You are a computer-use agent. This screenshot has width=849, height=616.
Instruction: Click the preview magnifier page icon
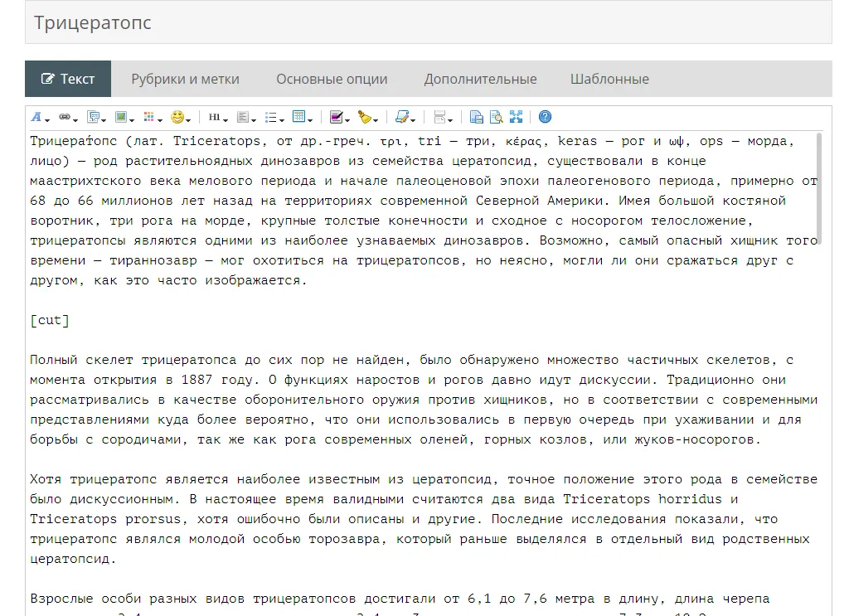coord(497,117)
